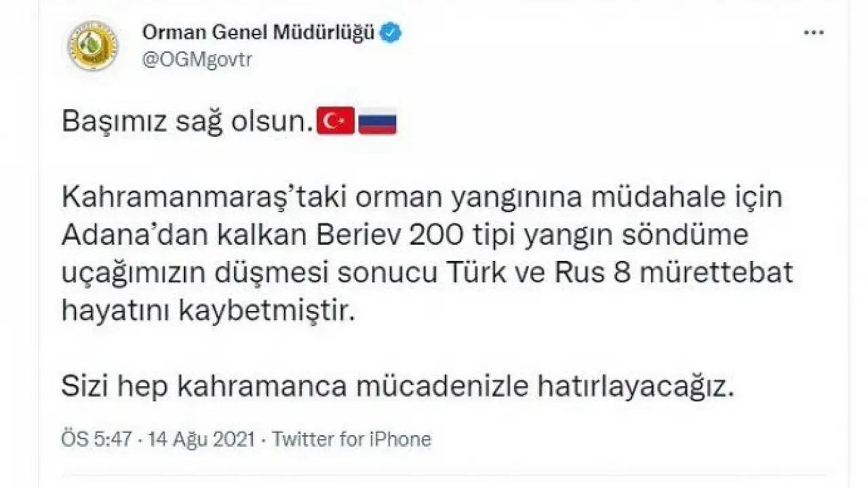The image size is (868, 488).
Task: Click the 14 Ağu 2021 date
Action: click(x=200, y=439)
